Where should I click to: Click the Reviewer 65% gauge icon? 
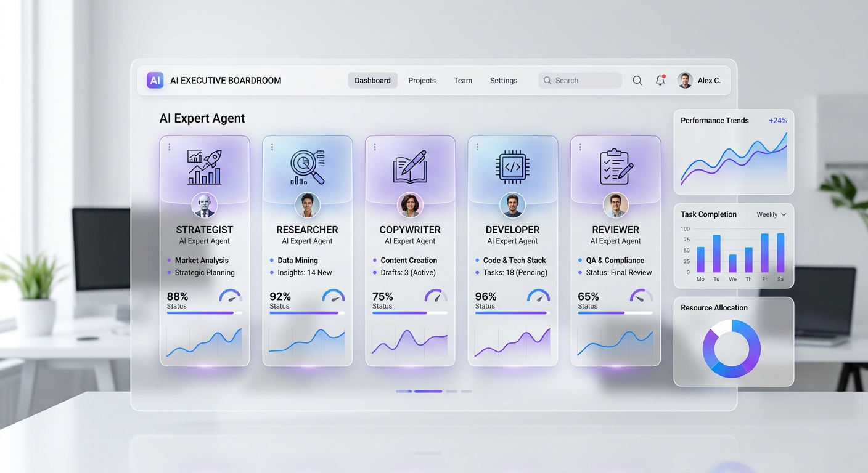tap(641, 296)
